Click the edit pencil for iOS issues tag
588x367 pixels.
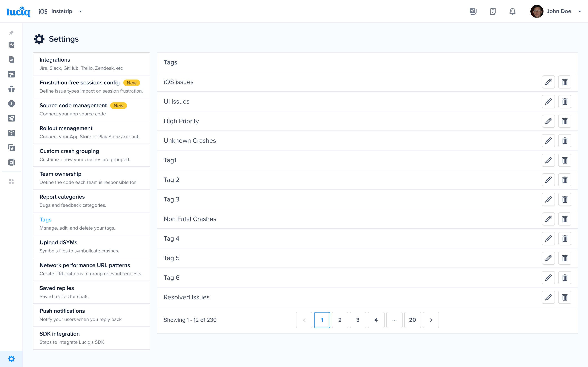click(x=548, y=82)
